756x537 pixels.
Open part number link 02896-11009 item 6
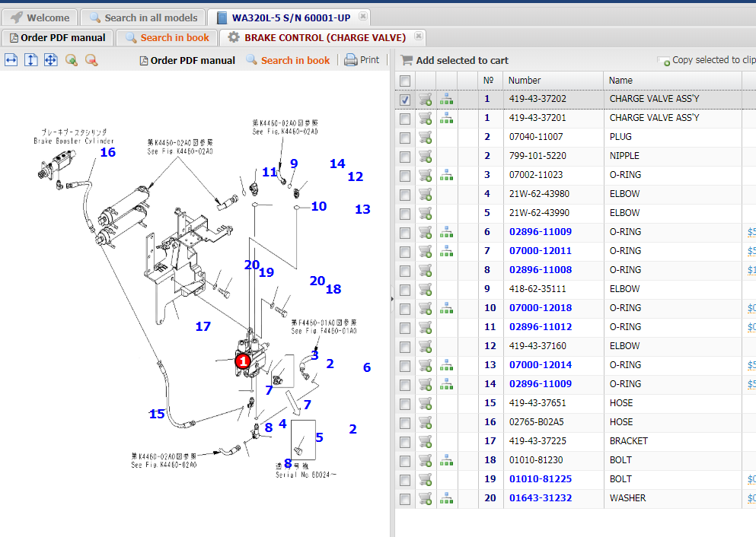(540, 232)
